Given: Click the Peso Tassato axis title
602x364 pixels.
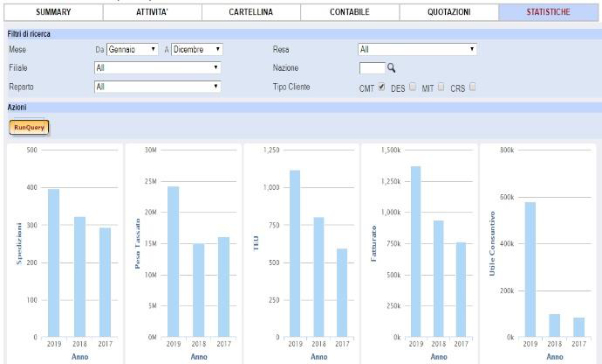Looking at the screenshot, I should point(137,243).
